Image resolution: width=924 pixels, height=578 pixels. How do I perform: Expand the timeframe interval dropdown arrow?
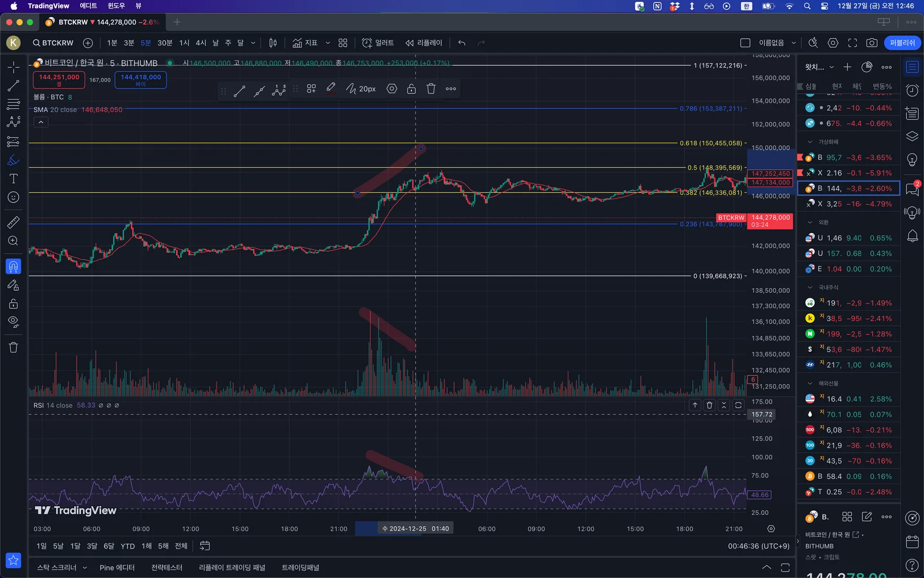pos(253,43)
